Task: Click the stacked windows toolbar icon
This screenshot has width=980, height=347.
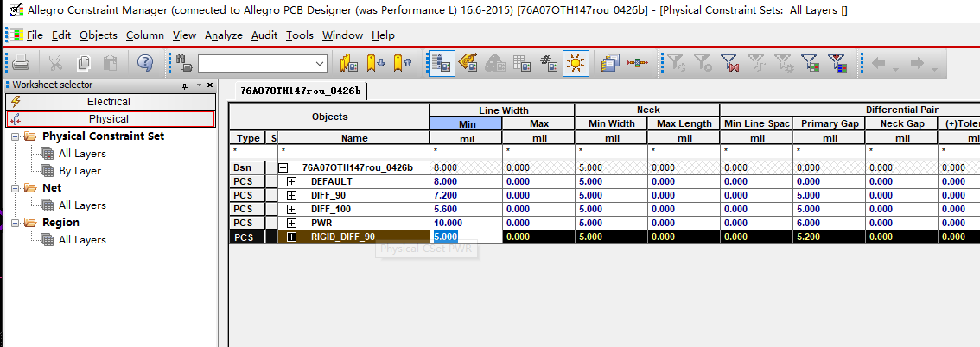Action: coord(610,62)
